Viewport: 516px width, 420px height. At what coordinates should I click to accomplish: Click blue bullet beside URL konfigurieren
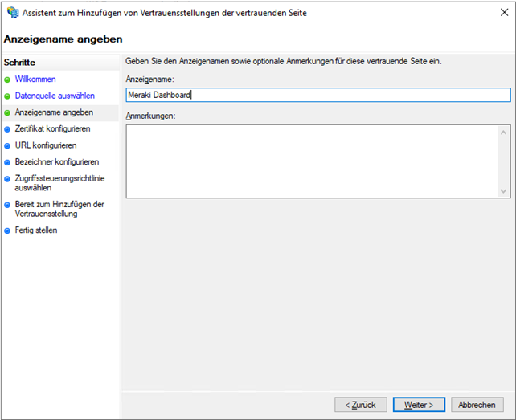pyautogui.click(x=7, y=145)
